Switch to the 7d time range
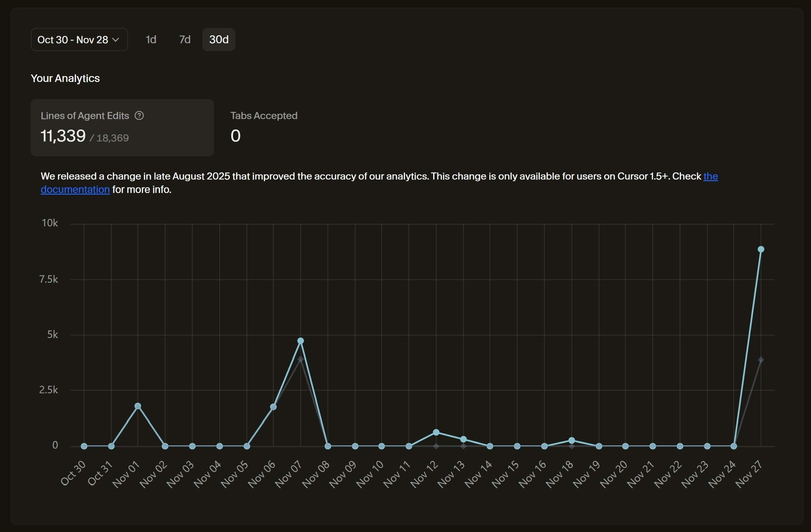 point(184,40)
